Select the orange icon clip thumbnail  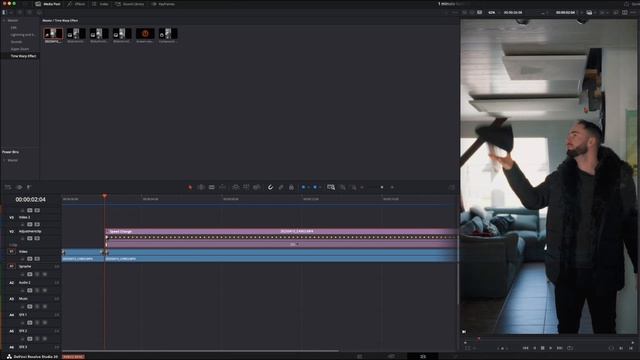(x=145, y=35)
